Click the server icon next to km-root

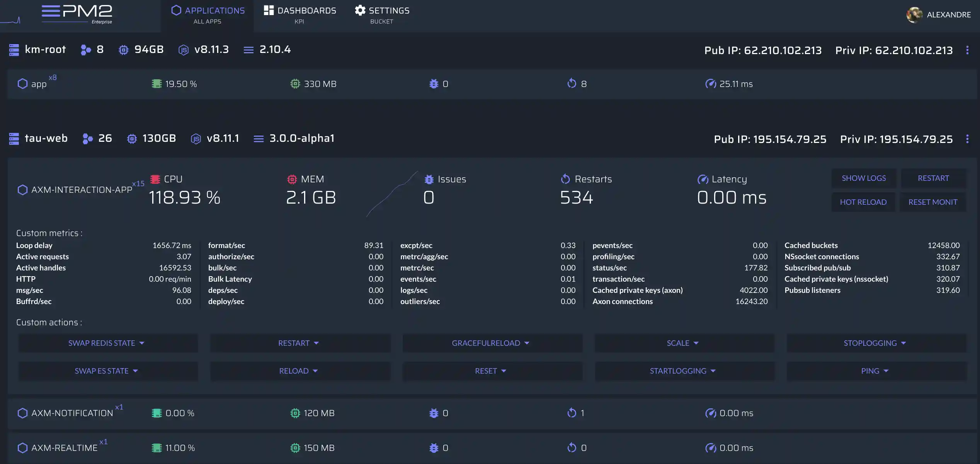tap(14, 49)
